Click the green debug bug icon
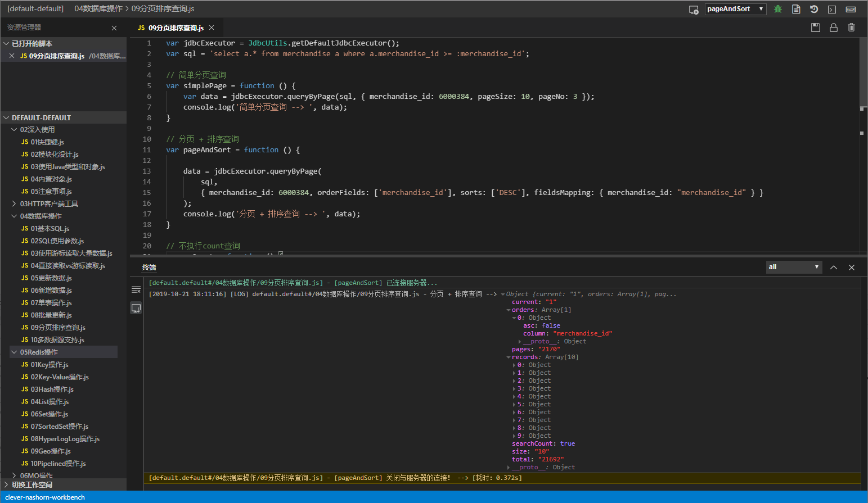The width and height of the screenshot is (868, 503). 778,9
